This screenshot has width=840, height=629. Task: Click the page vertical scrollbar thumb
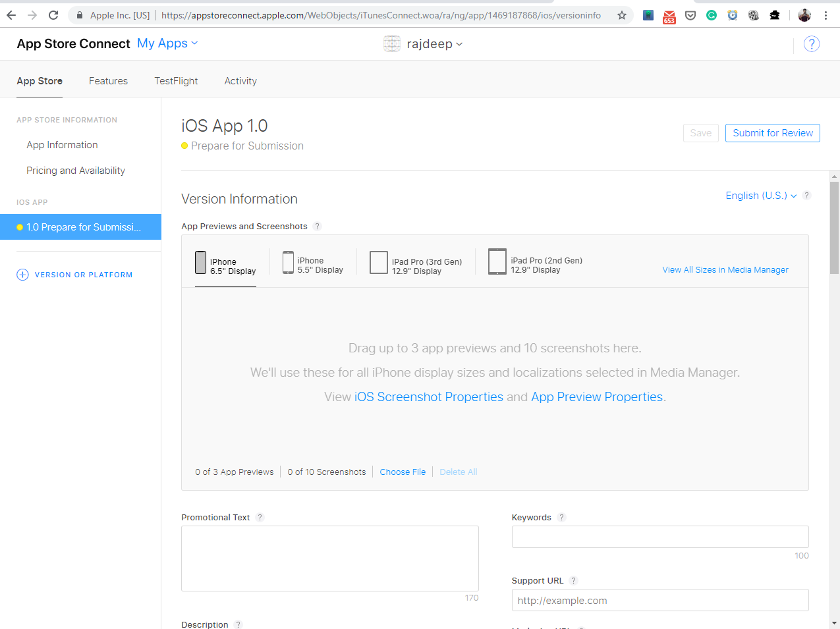pyautogui.click(x=834, y=227)
